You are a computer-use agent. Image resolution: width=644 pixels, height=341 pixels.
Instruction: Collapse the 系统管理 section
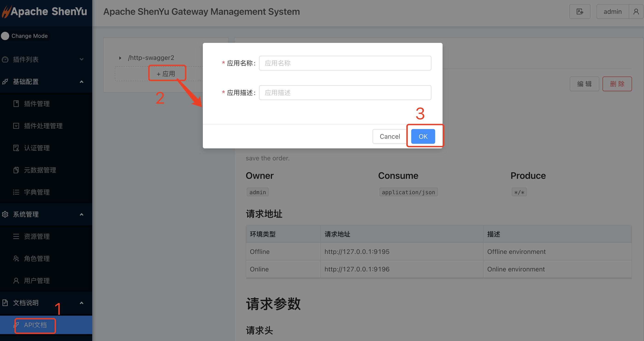(82, 214)
